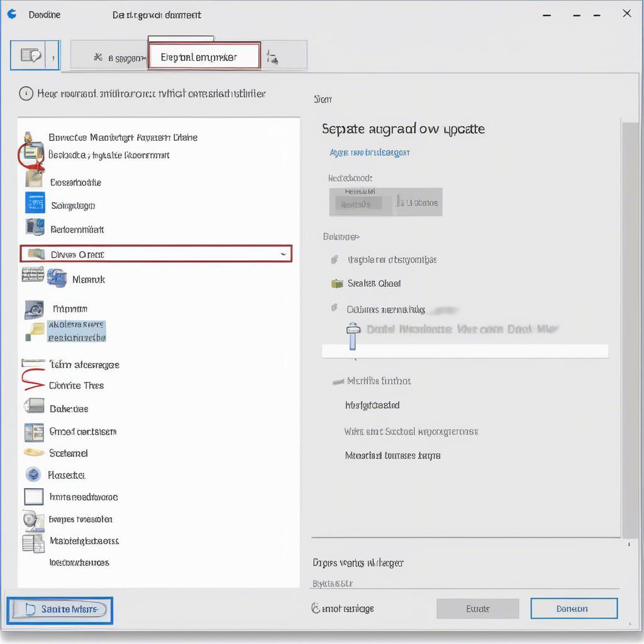Open the 'Diwes Oraot' combo box

tap(156, 254)
